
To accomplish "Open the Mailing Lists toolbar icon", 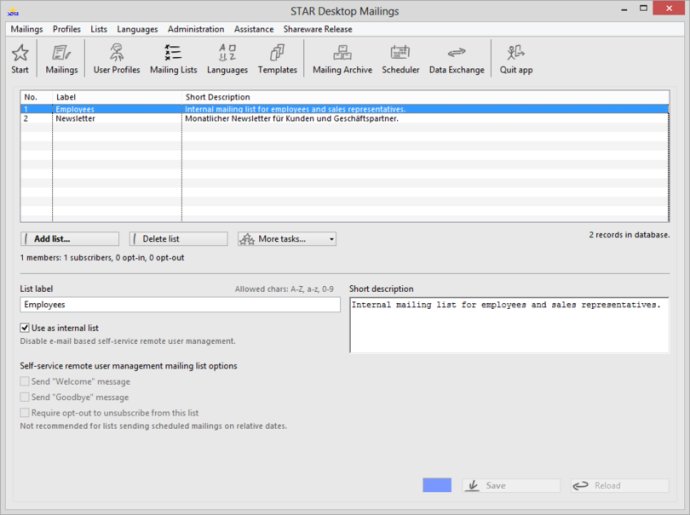I will 173,59.
